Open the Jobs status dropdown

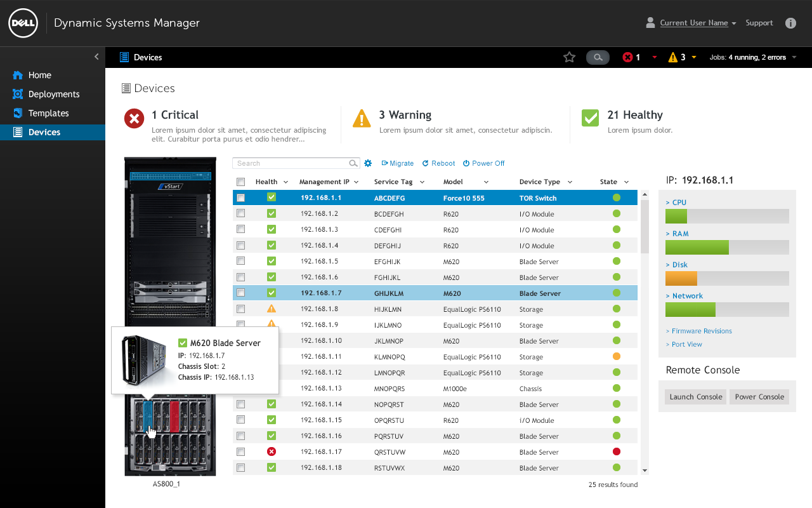(x=752, y=57)
